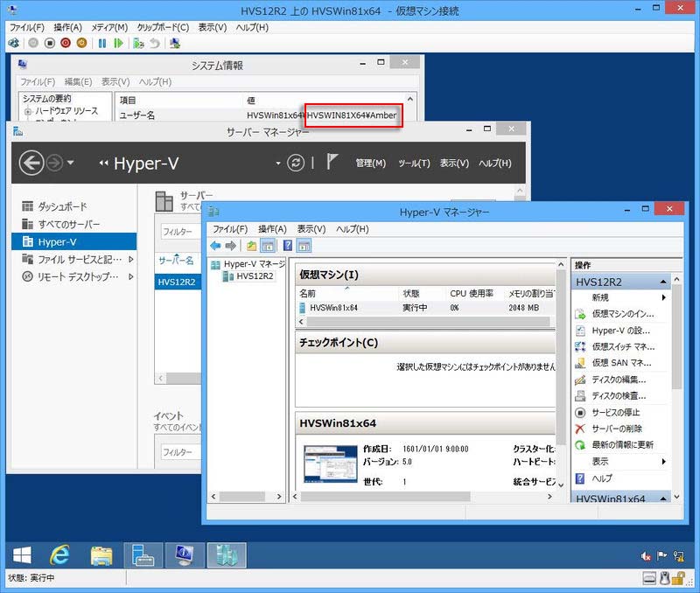The height and width of the screenshot is (593, 700).
Task: Select Hyper-V マネージャー root tree node
Action: [x=248, y=264]
